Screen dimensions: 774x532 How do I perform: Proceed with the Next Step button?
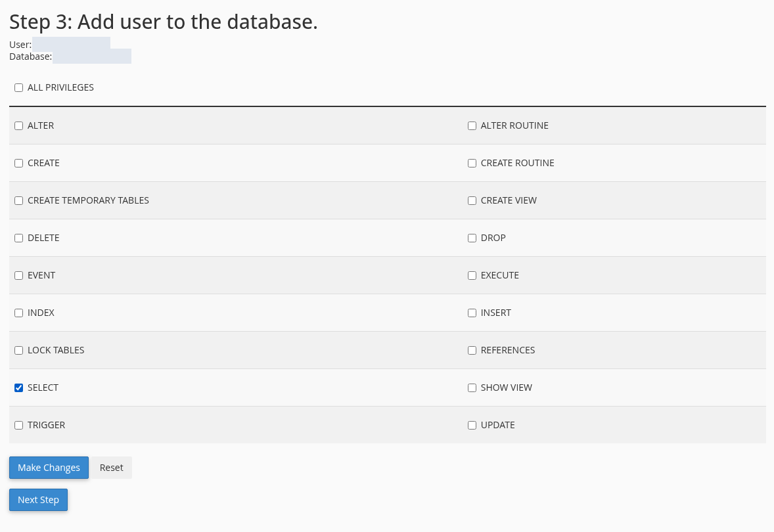39,500
